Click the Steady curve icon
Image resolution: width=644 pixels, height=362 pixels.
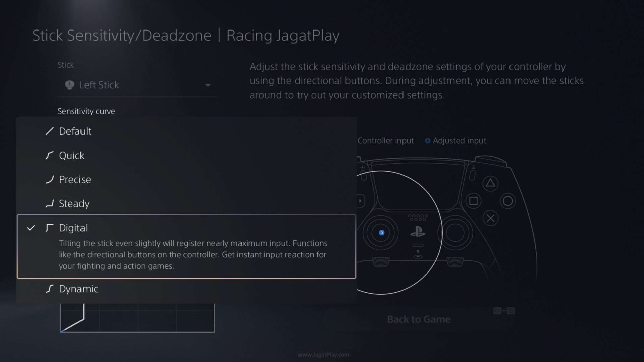(50, 204)
